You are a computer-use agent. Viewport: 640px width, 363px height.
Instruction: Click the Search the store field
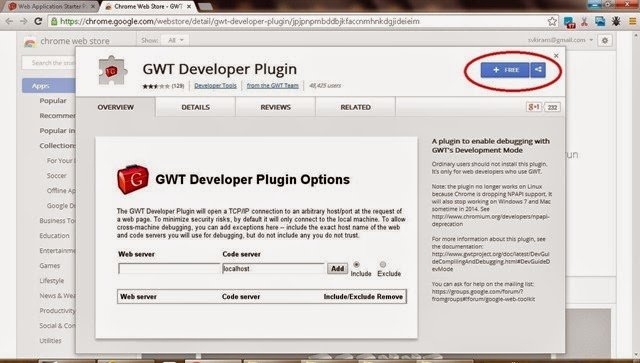(49, 63)
